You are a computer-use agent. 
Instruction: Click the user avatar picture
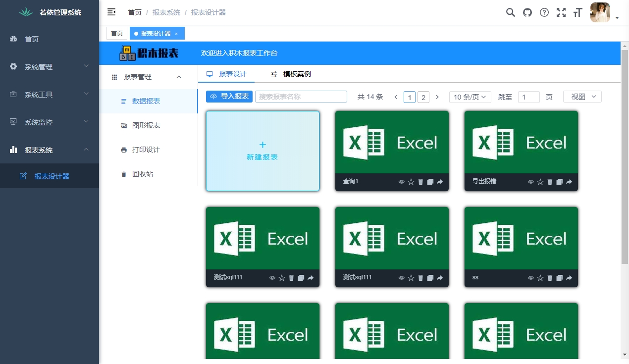click(x=600, y=12)
